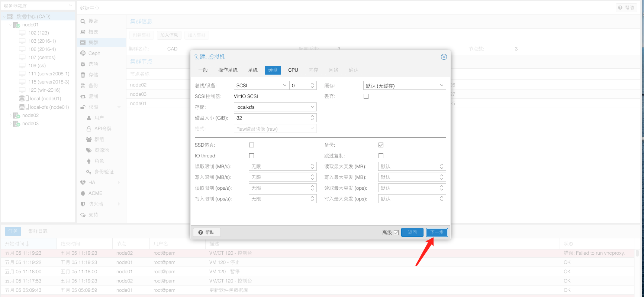Click the 概要 book icon
Image resolution: width=644 pixels, height=297 pixels.
coord(83,32)
